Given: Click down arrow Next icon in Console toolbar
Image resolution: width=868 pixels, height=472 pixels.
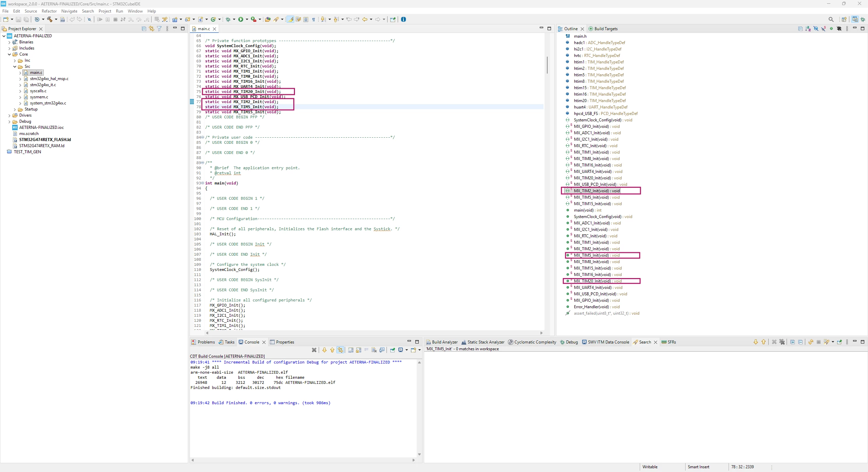Looking at the screenshot, I should click(x=324, y=350).
